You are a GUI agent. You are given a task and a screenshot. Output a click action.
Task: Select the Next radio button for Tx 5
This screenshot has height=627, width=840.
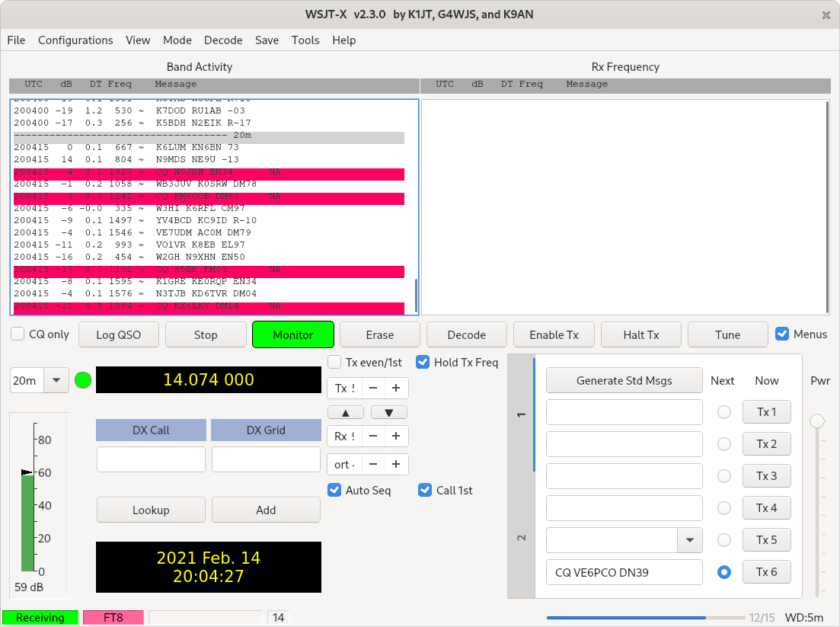point(723,540)
